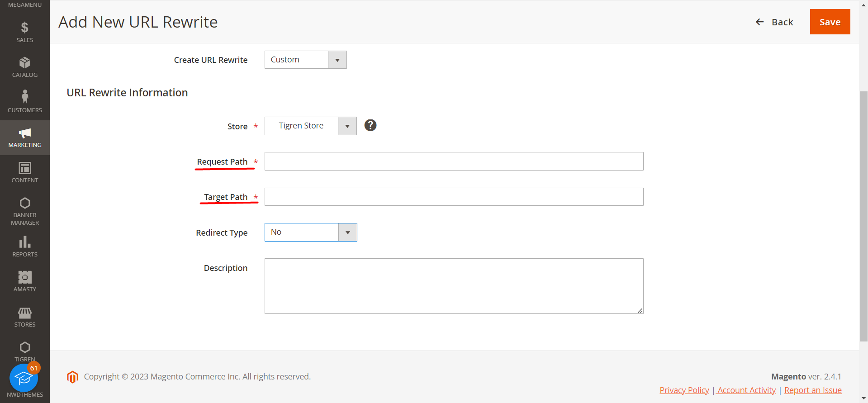Open the Customers sidebar icon
Viewport: 868px width, 403px height.
[25, 97]
